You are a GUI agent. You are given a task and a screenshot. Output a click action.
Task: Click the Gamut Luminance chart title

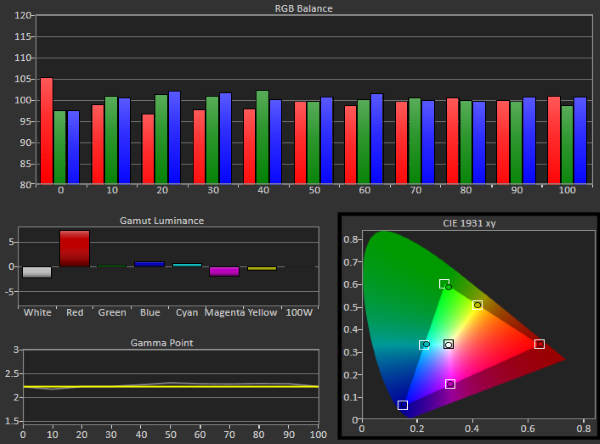coord(161,220)
